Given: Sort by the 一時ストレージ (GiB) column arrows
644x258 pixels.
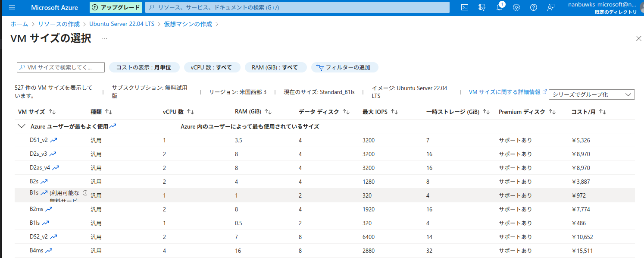Looking at the screenshot, I should [x=486, y=112].
